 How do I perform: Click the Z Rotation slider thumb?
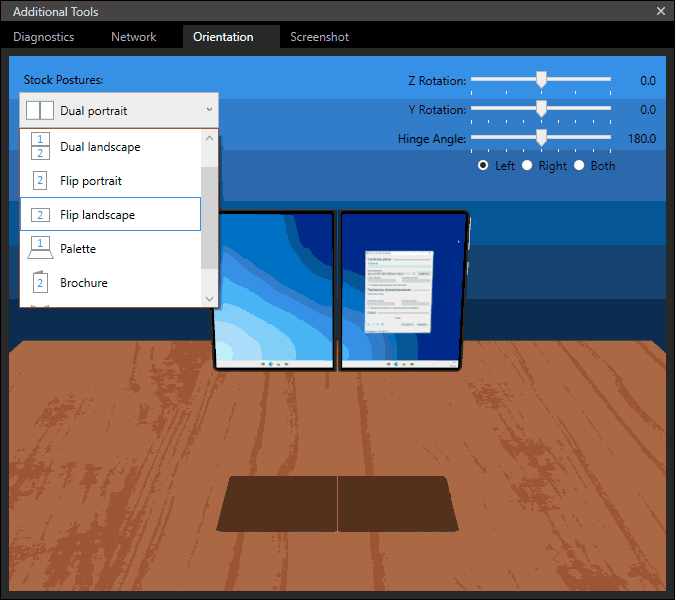[x=541, y=79]
